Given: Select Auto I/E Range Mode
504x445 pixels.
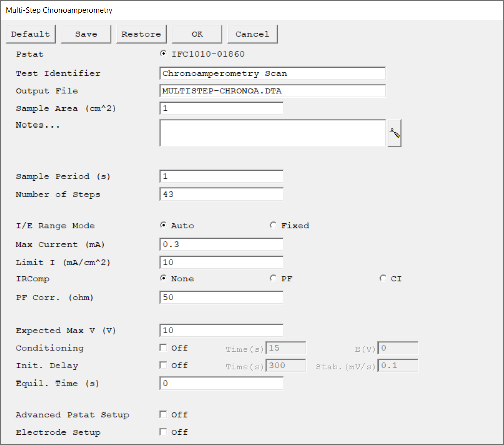Looking at the screenshot, I should [163, 225].
